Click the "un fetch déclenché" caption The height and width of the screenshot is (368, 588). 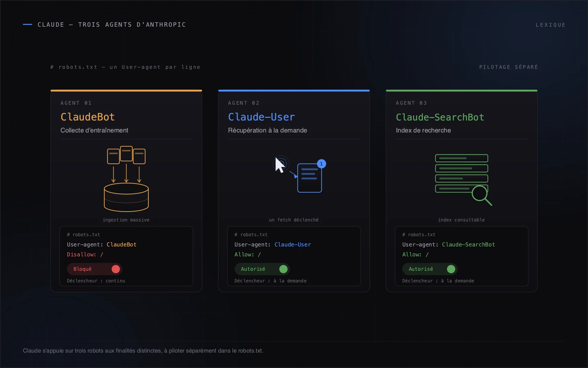point(294,220)
